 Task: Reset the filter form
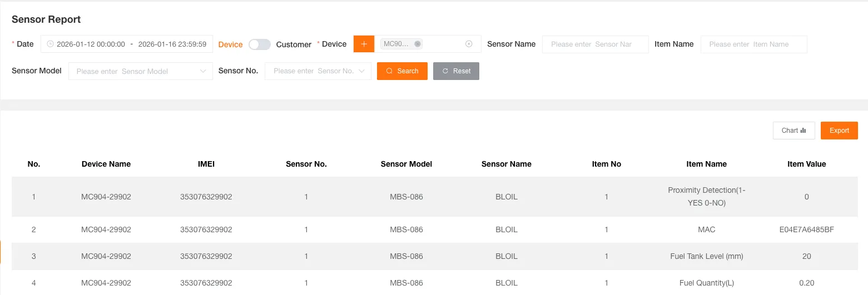coord(456,71)
